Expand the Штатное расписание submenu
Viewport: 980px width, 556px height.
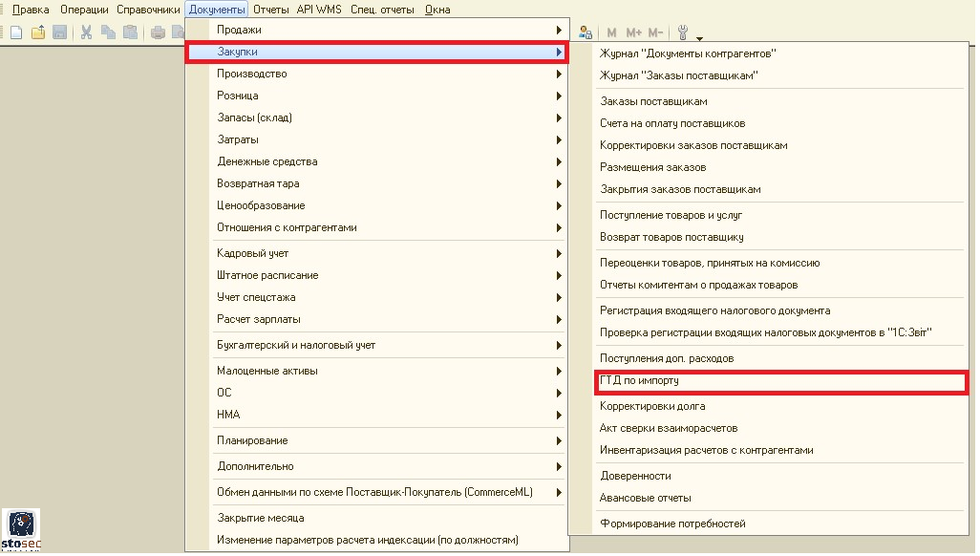coord(377,275)
